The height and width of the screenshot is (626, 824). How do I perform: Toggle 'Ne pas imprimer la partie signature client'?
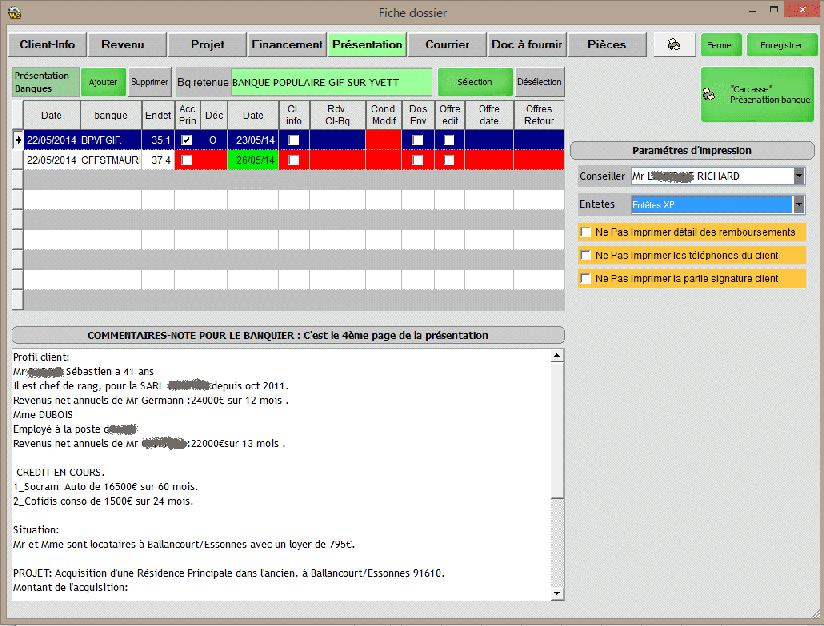point(585,278)
